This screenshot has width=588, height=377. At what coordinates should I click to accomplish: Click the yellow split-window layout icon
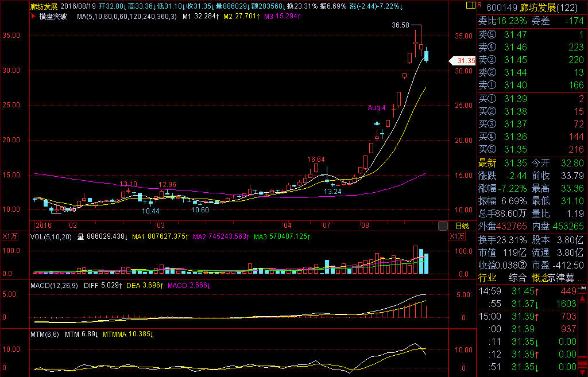coord(471,5)
